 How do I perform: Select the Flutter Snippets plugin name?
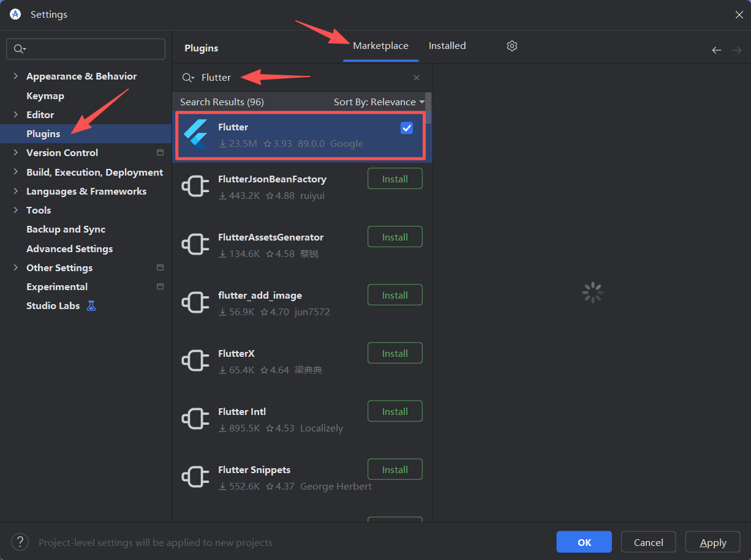point(254,469)
